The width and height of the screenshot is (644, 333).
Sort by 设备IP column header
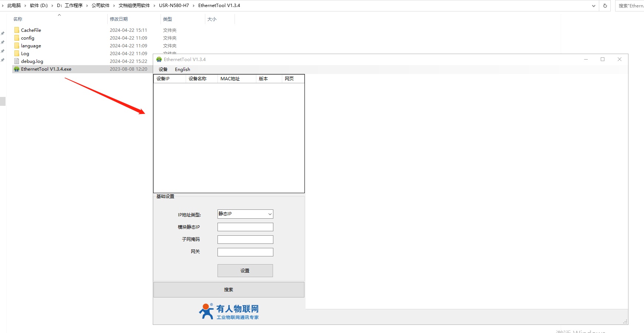[169, 79]
